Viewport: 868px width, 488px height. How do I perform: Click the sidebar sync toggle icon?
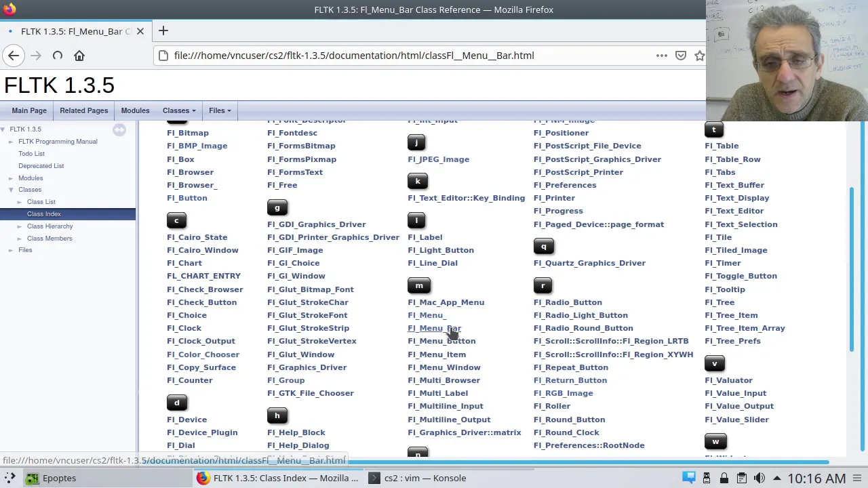119,129
